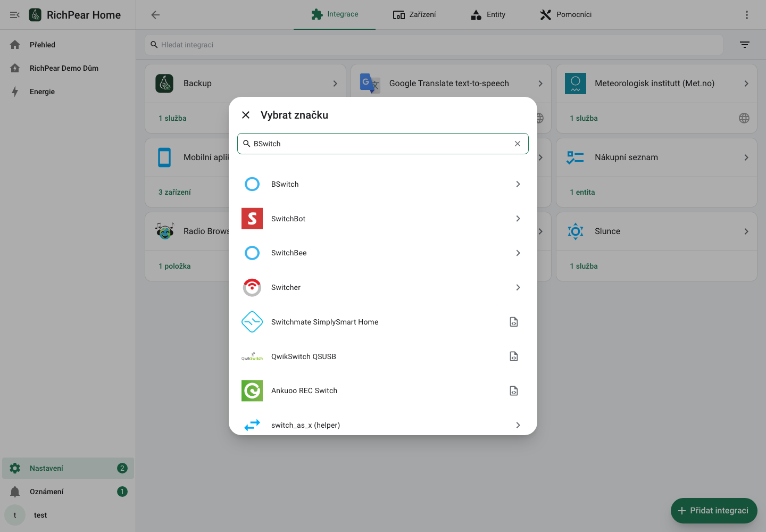Open the Backup integration card
766x532 pixels.
(x=245, y=84)
